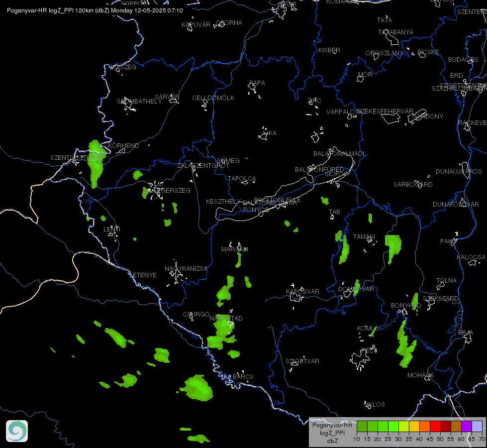The height and width of the screenshot is (448, 487).
Task: Click the TATA city label
Action: coord(384,20)
